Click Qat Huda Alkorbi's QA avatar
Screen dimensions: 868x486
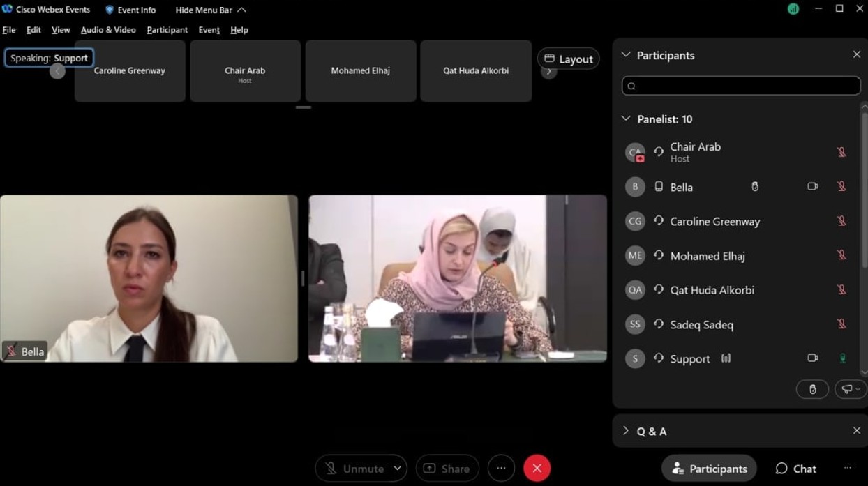[x=635, y=290]
